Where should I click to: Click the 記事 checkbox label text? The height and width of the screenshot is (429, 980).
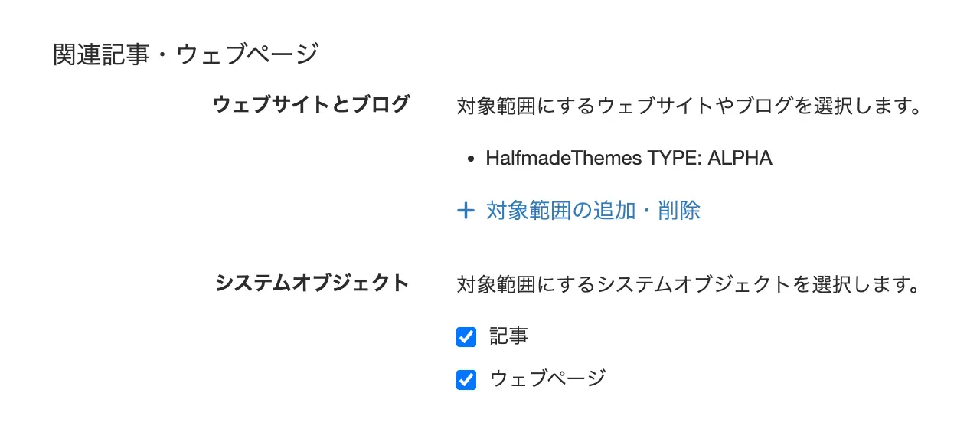[x=508, y=336]
